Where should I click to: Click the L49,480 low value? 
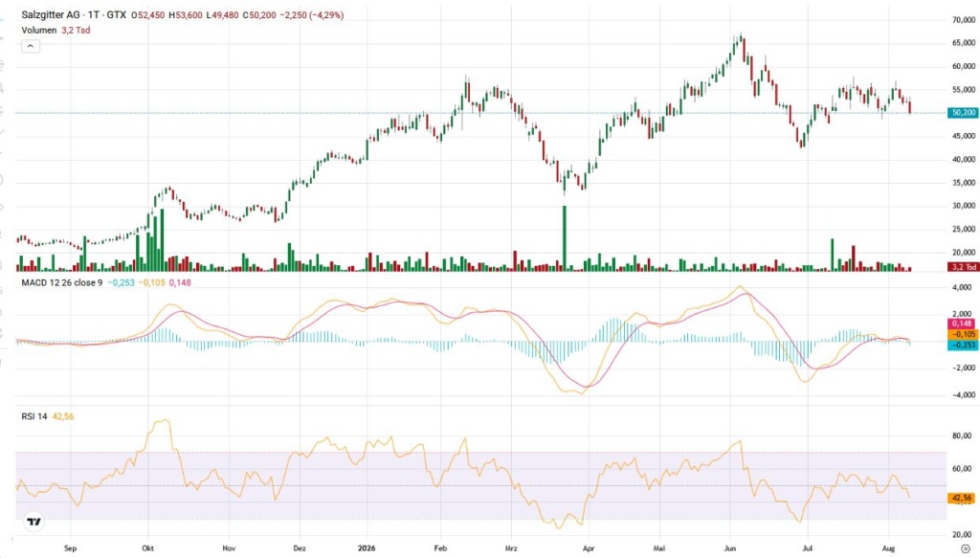(x=222, y=15)
